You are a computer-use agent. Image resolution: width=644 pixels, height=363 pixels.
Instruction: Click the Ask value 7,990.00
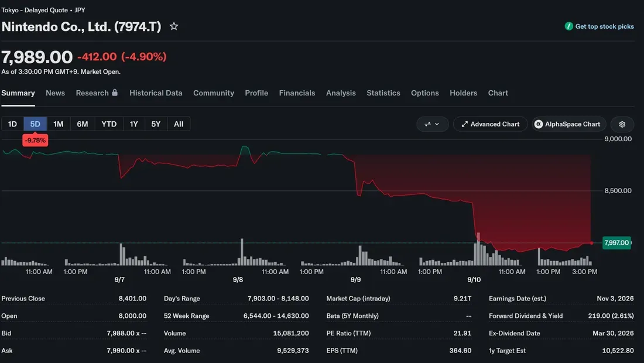[x=126, y=351]
